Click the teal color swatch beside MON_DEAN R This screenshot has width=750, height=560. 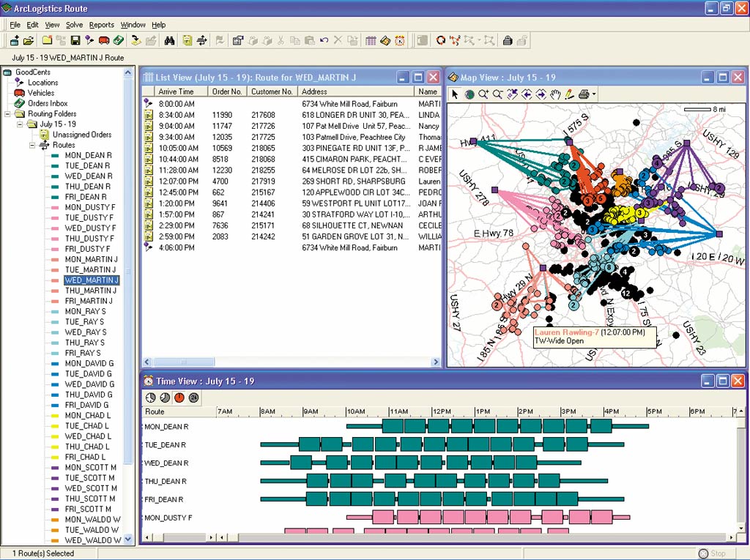coord(55,155)
